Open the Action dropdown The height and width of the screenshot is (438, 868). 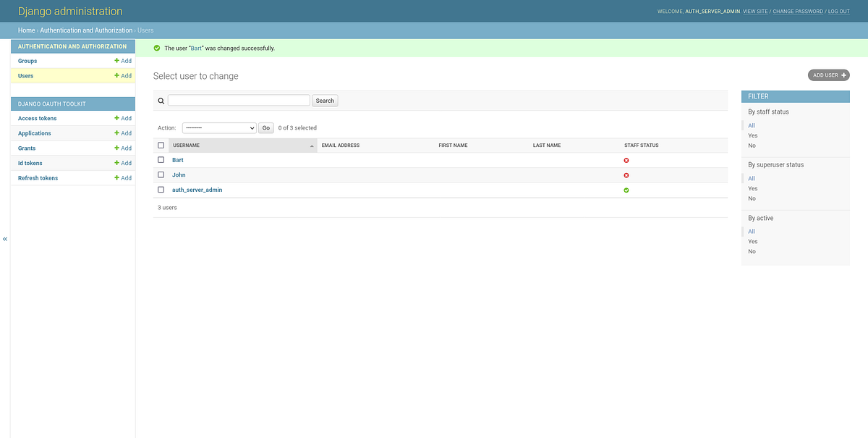click(x=218, y=127)
